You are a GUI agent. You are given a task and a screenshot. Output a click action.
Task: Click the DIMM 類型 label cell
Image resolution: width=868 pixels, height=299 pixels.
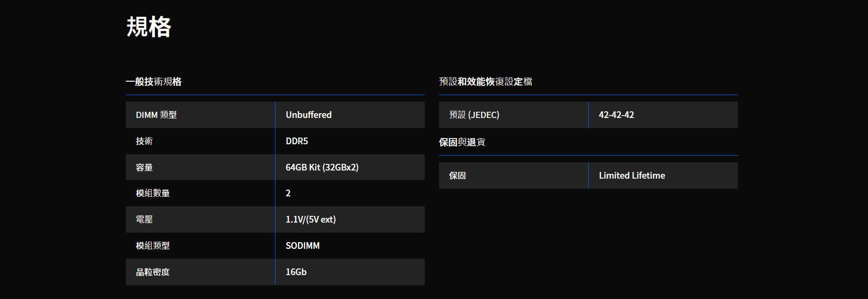200,115
